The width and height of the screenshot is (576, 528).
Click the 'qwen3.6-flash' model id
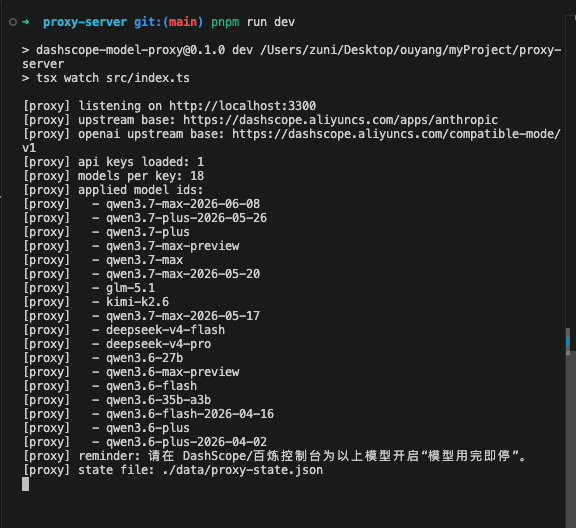point(151,386)
